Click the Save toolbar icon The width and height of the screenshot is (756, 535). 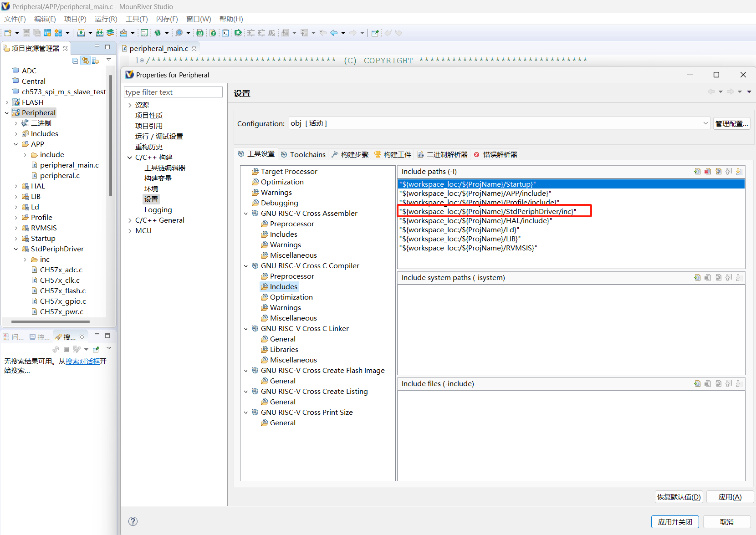[x=26, y=33]
